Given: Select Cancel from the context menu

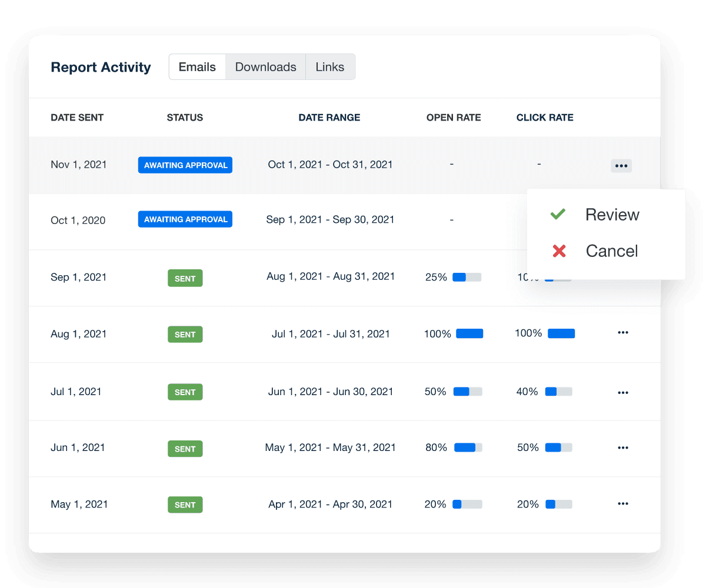Looking at the screenshot, I should (611, 251).
